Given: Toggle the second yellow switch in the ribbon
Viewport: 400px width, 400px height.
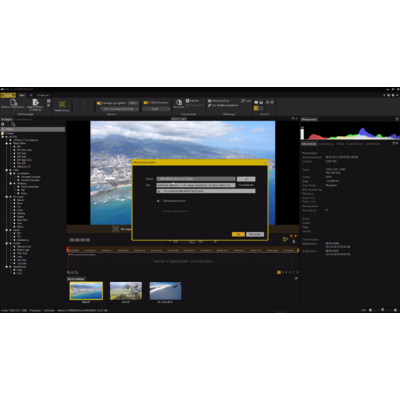Looking at the screenshot, I should [146, 103].
